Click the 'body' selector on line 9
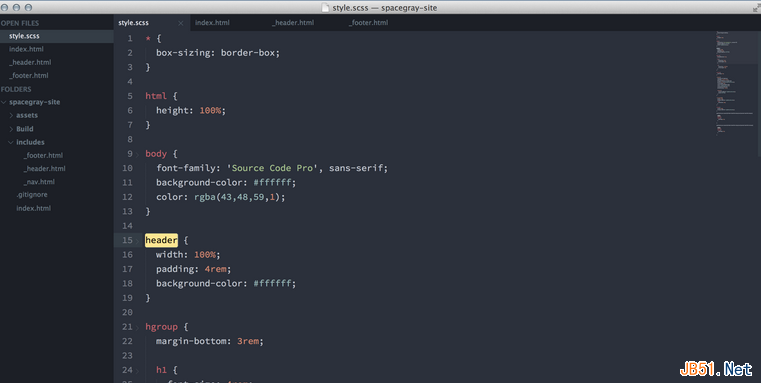The image size is (761, 383). click(x=156, y=154)
